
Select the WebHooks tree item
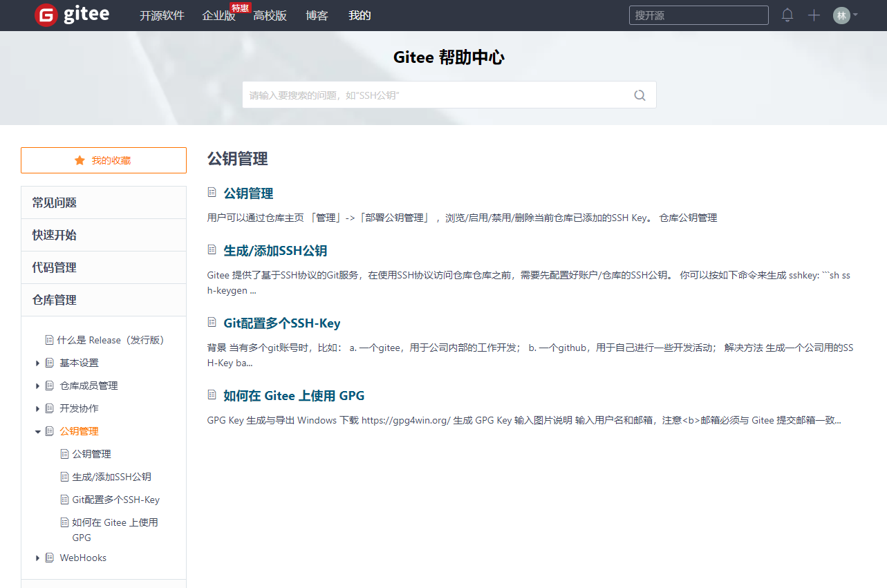pyautogui.click(x=83, y=558)
